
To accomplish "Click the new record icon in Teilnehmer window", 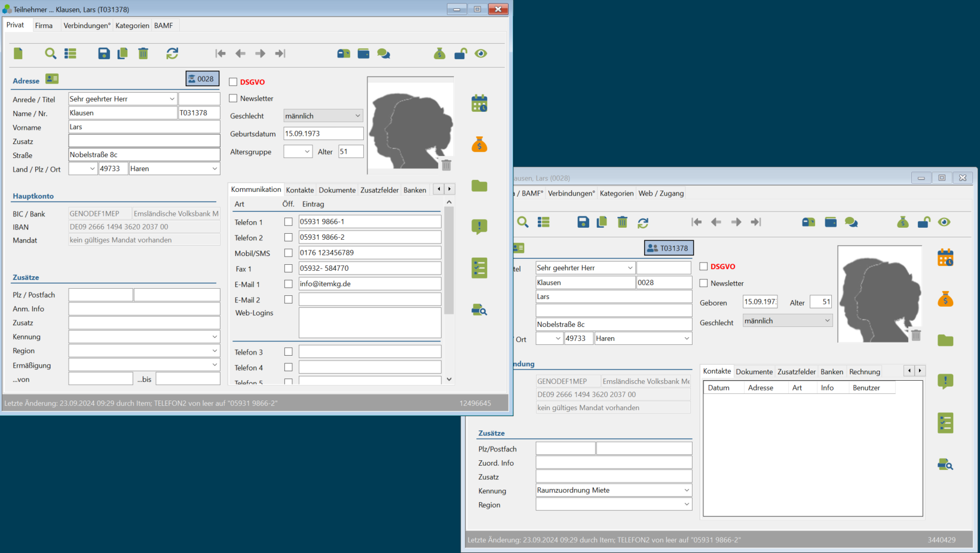I will point(18,54).
